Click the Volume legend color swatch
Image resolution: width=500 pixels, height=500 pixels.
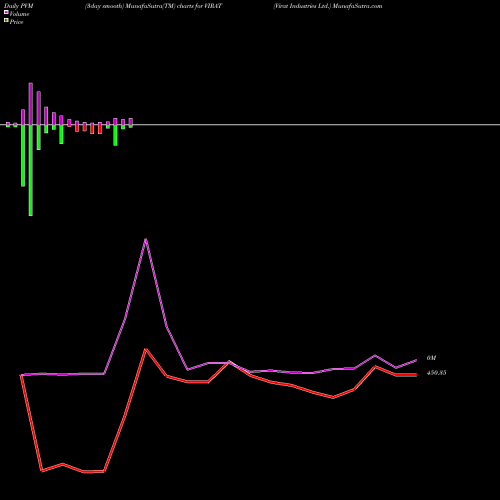6,13
